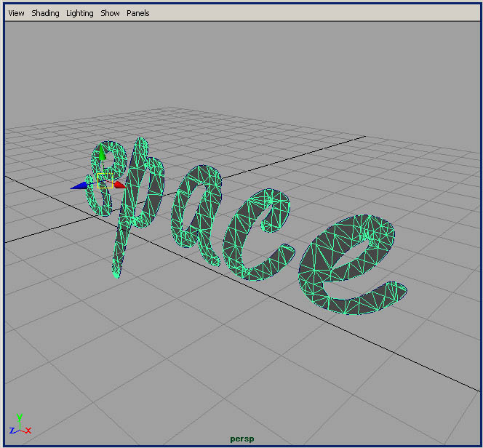Click the persp camera name label
Screen dimensions: 483x448
242,439
